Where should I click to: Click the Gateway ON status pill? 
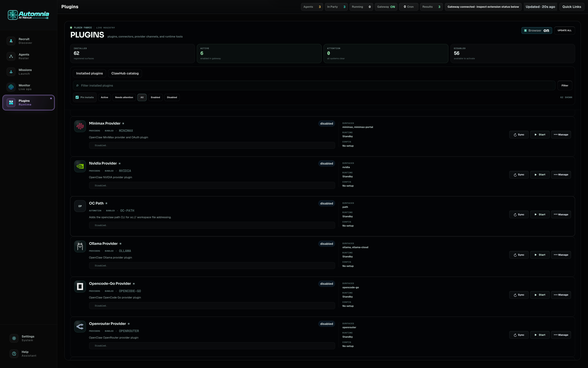point(386,7)
